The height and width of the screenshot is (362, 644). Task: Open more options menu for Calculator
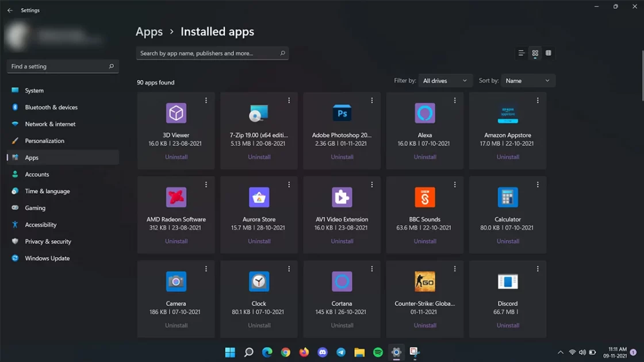pyautogui.click(x=538, y=185)
